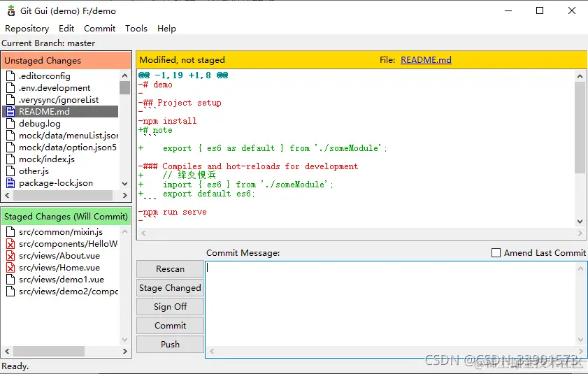Click staged list scroll left arrow
Viewport: 588px width, 374px height.
[7, 352]
